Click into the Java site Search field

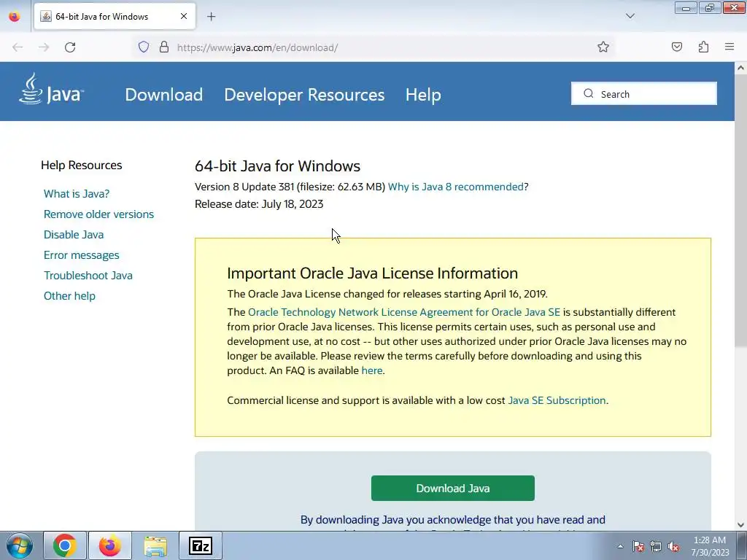tap(643, 93)
